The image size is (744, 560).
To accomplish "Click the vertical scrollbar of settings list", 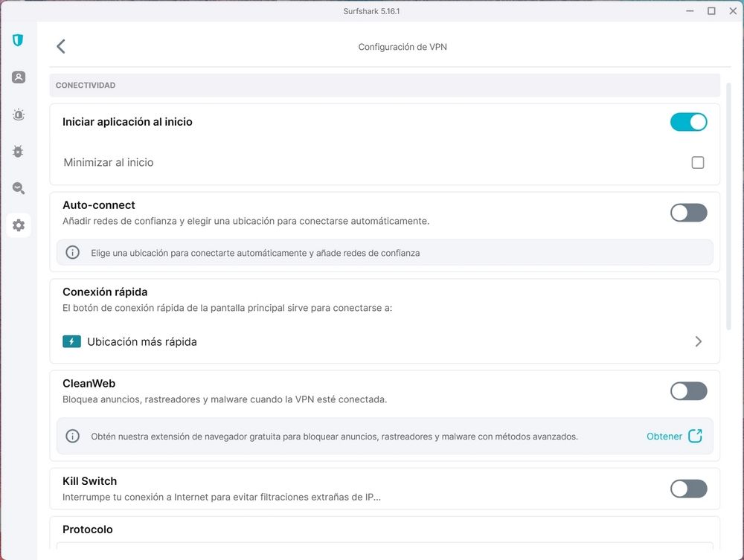I will pos(729,206).
